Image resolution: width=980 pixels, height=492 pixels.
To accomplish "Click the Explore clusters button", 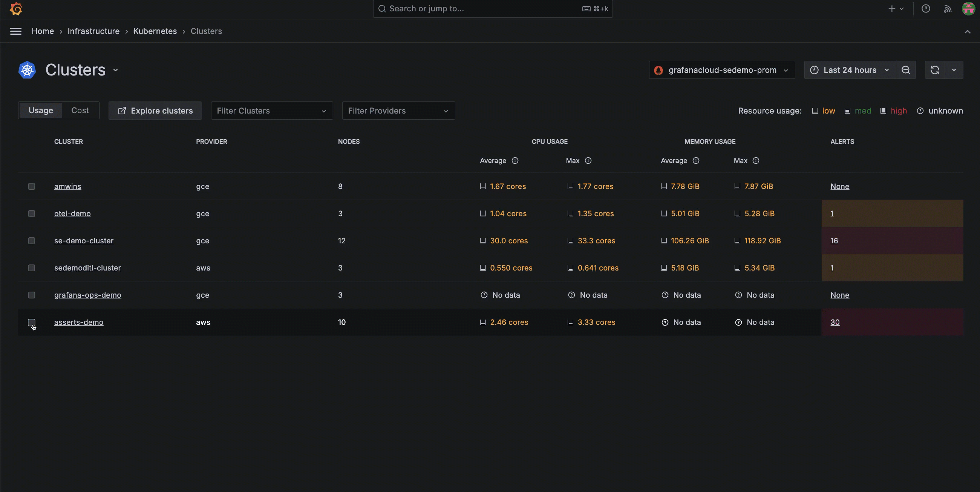I will 155,111.
